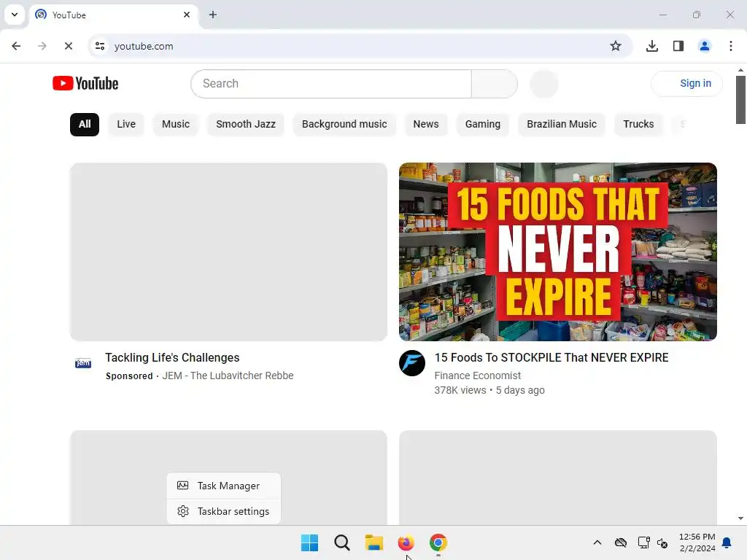
Task: Click the 15 Foods To STOCKPILE video title
Action: [x=551, y=357]
